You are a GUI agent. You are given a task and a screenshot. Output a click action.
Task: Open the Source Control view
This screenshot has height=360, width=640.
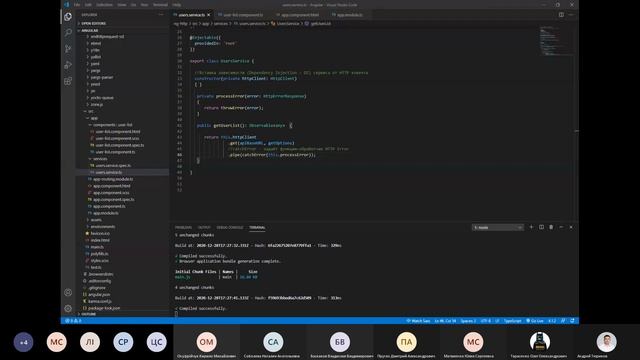point(68,49)
